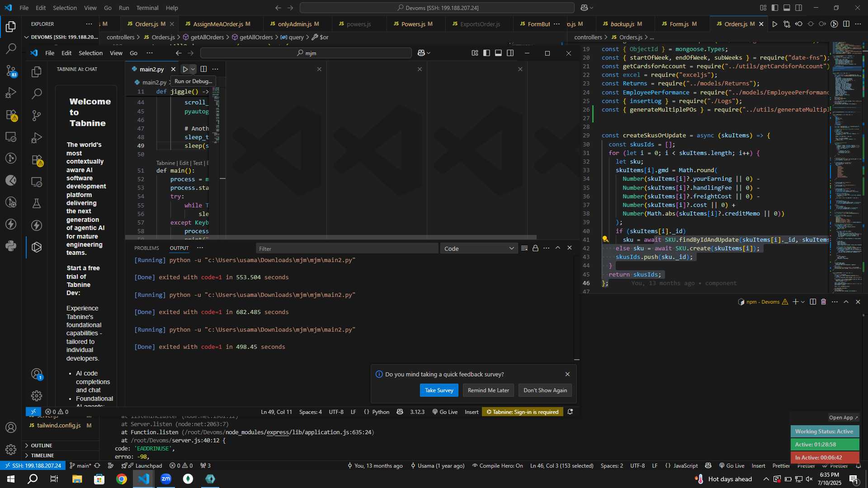Toggle panel in mjm title bar

coord(498,53)
